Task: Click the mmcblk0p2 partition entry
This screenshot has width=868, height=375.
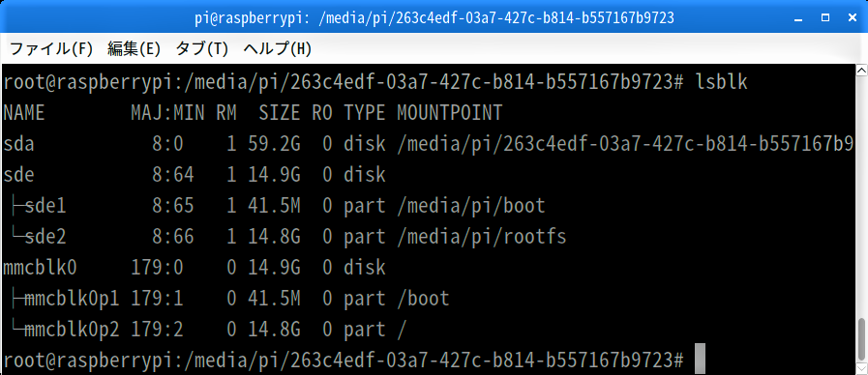Action: coord(72,330)
